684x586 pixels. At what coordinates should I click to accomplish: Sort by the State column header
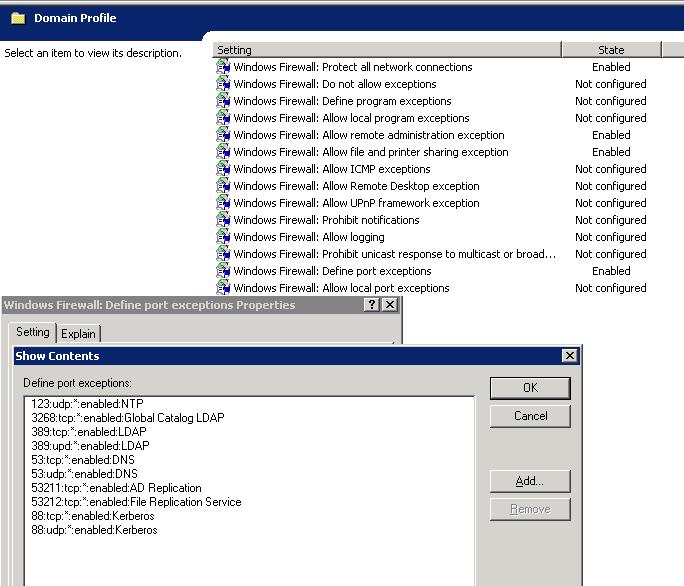click(x=611, y=50)
